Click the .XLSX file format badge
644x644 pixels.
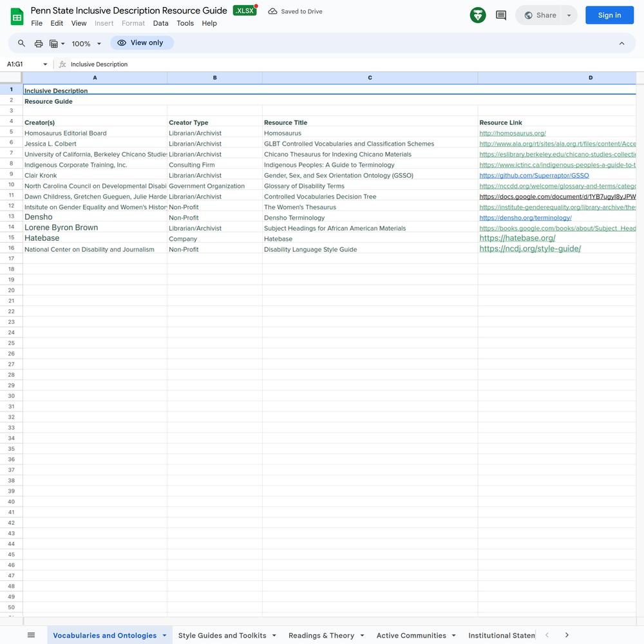coord(245,11)
